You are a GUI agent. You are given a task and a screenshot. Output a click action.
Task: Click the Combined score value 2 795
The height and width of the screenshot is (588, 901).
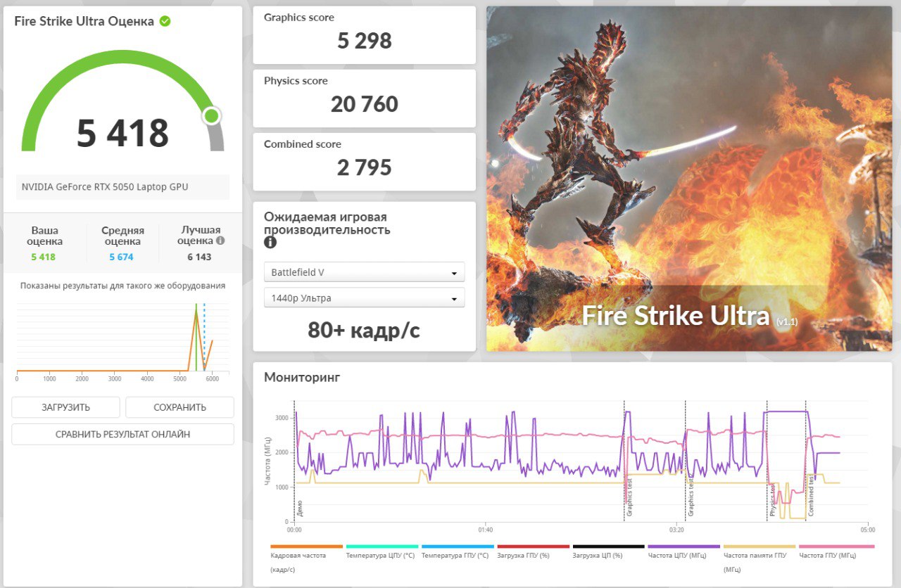(364, 167)
